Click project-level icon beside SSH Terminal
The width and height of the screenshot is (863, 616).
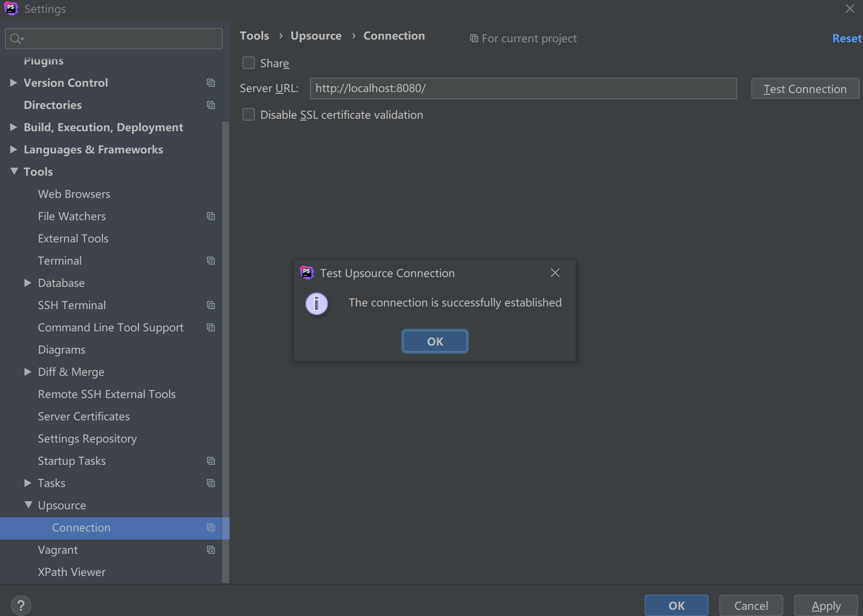click(211, 305)
